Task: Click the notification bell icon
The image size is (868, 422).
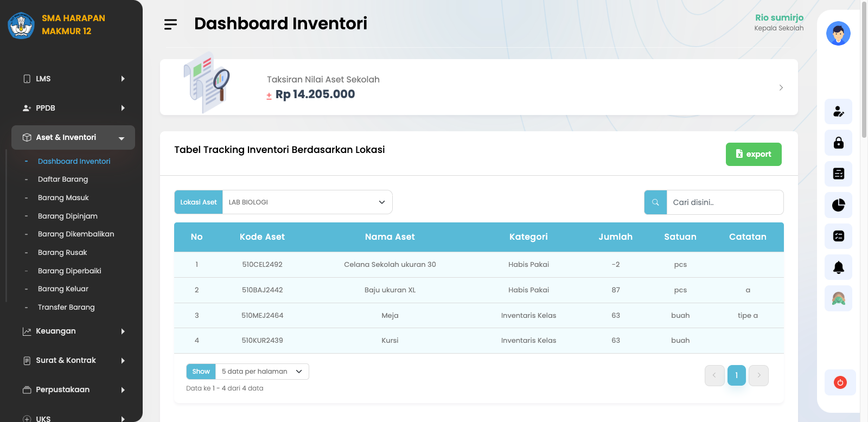Action: [x=838, y=267]
